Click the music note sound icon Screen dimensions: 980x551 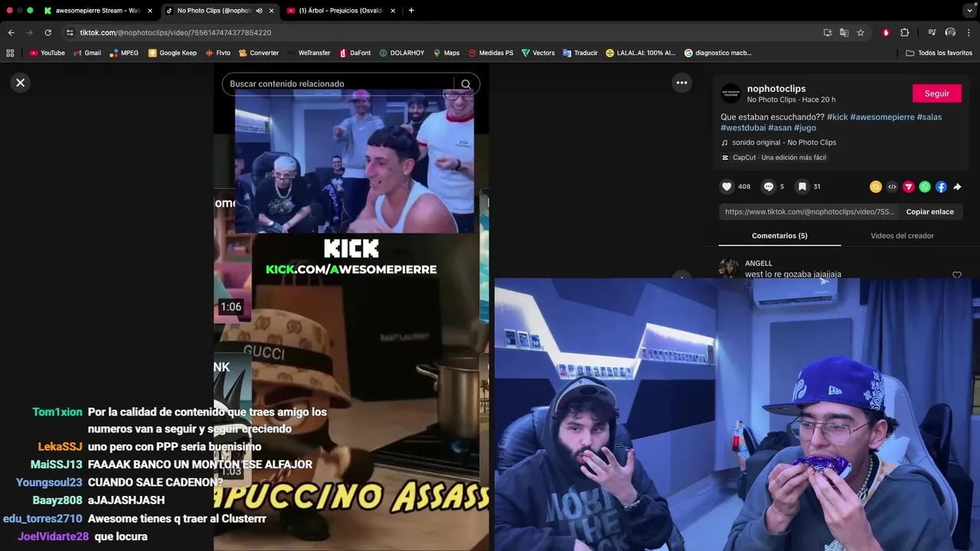click(724, 142)
